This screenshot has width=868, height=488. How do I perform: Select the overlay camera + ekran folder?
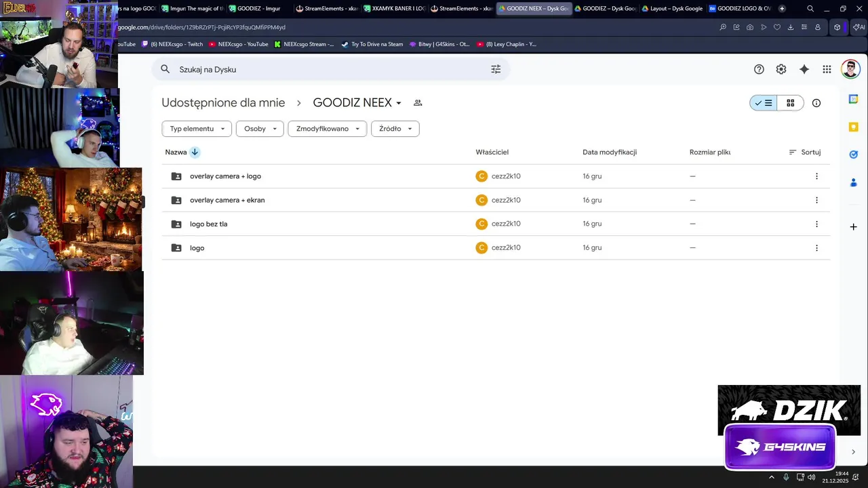coord(496,200)
